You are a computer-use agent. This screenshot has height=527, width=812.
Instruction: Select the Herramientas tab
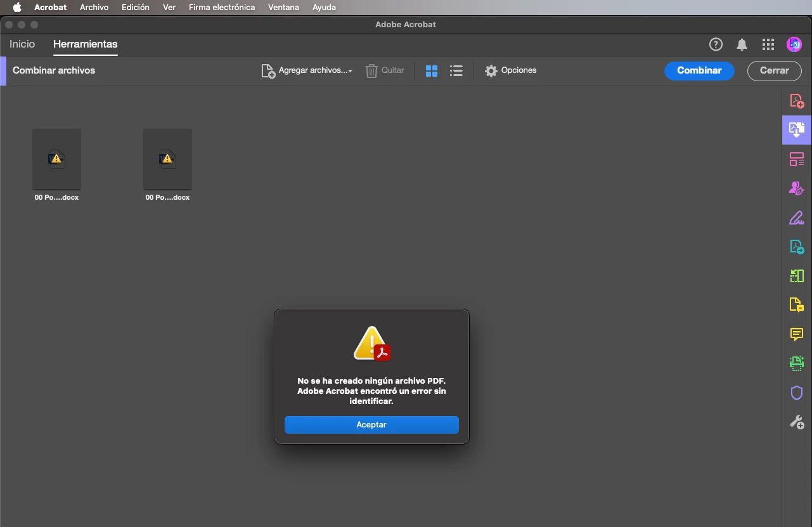click(x=86, y=44)
